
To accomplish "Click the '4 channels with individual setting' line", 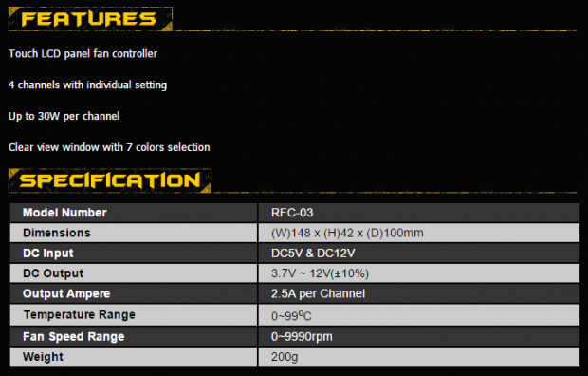I will (88, 85).
